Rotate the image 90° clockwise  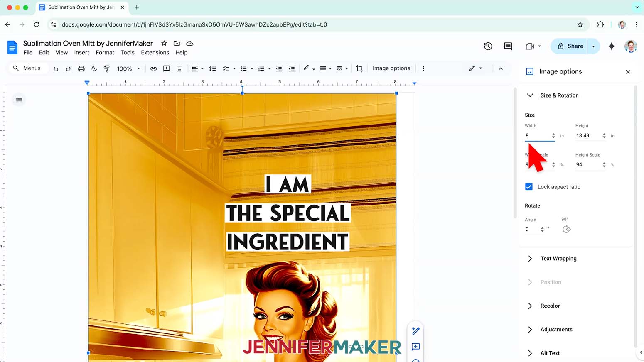[x=566, y=229]
